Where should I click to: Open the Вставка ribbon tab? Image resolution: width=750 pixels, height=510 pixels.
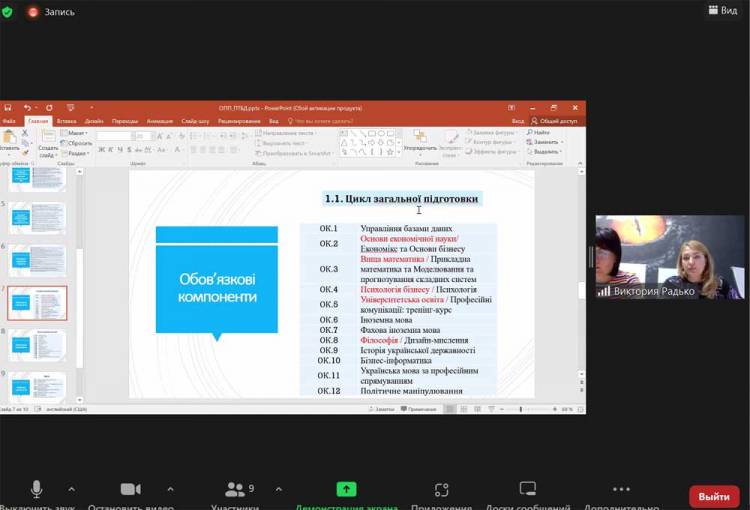[x=67, y=120]
